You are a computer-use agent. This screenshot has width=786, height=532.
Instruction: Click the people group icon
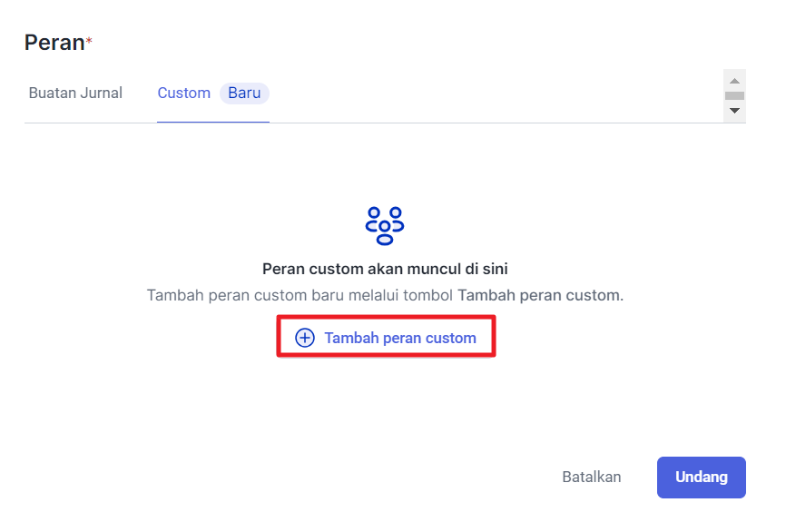[385, 225]
